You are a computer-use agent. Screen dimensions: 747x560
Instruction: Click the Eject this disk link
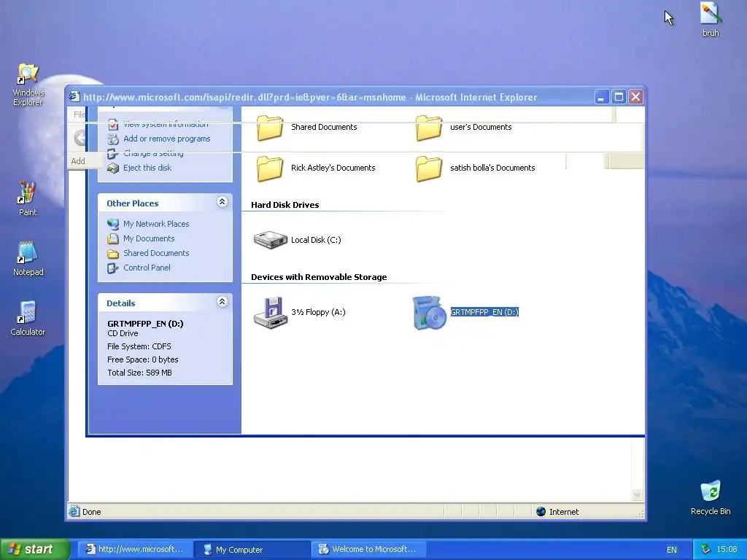point(147,168)
